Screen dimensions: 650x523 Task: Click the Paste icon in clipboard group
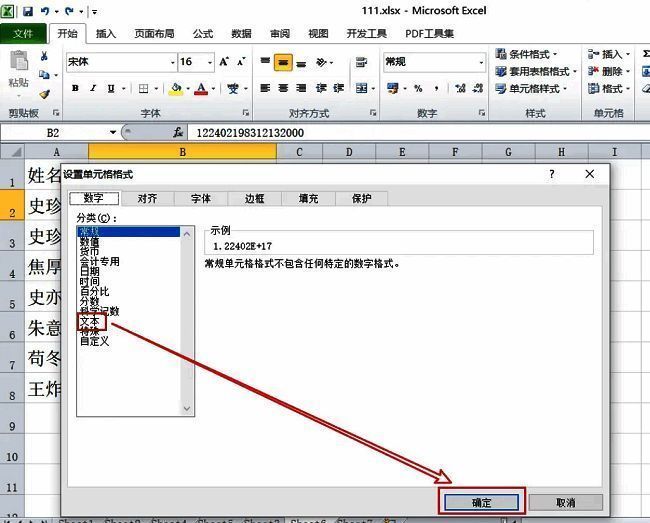click(17, 72)
